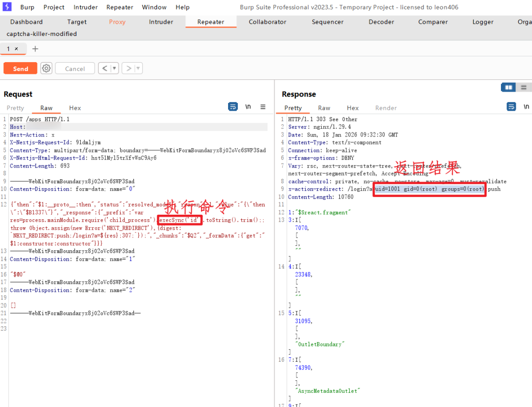Open the Collaborator tab
The image size is (532, 407).
(267, 22)
